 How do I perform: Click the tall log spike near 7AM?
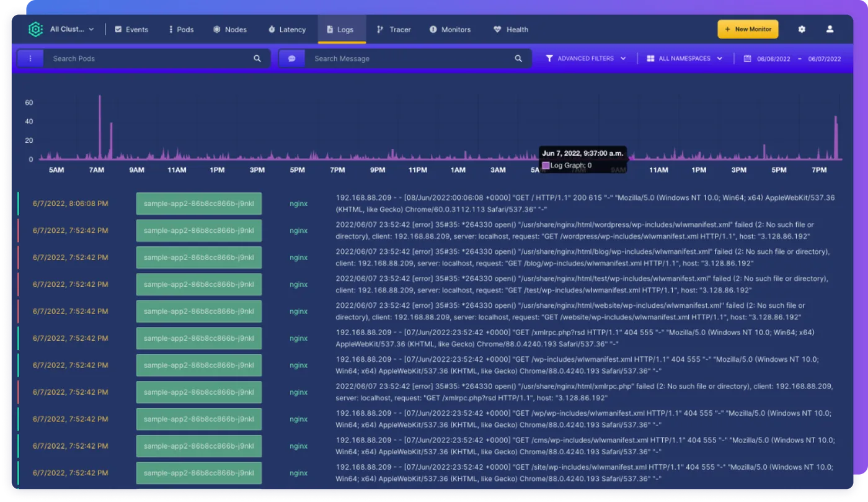(100, 127)
